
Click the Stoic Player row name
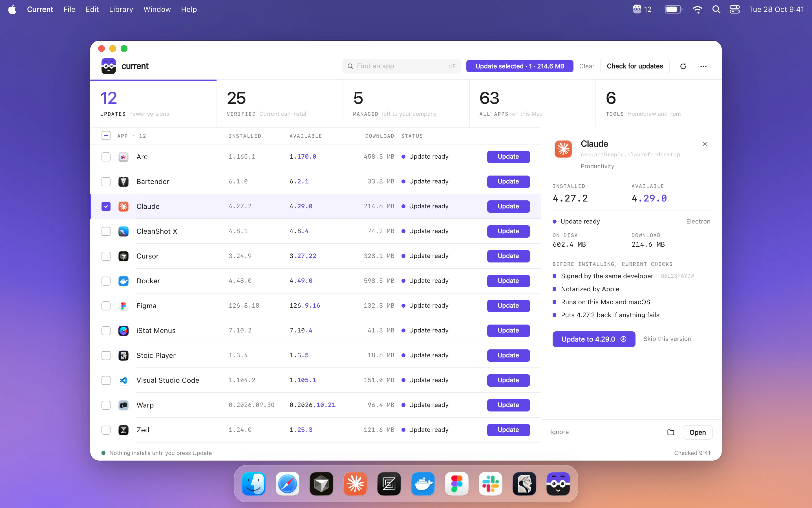pos(156,356)
